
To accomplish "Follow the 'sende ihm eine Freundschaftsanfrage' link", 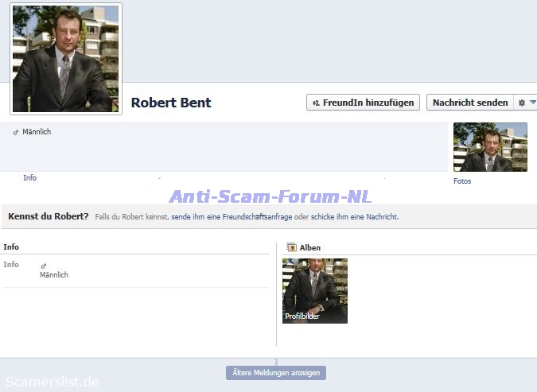I will [x=232, y=217].
